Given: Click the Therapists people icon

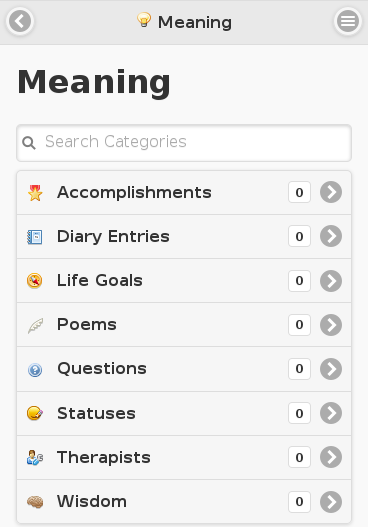Looking at the screenshot, I should click(35, 457).
